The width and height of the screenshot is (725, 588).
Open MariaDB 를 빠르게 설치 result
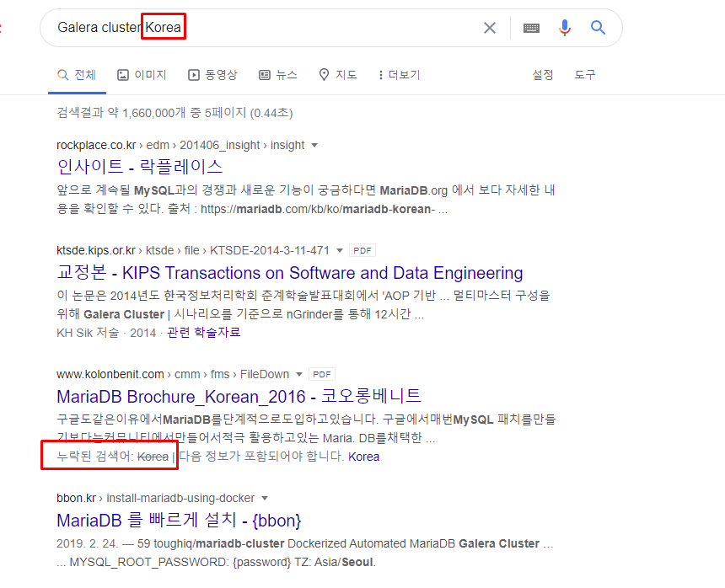point(179,520)
